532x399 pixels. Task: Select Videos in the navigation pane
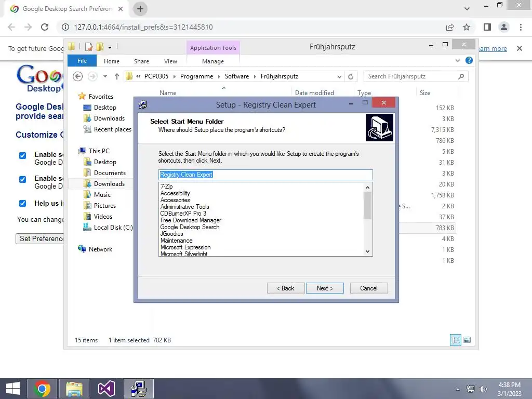click(x=103, y=217)
